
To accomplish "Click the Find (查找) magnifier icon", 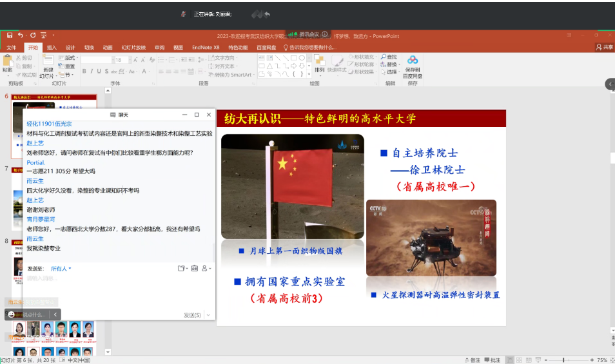I will pyautogui.click(x=384, y=57).
